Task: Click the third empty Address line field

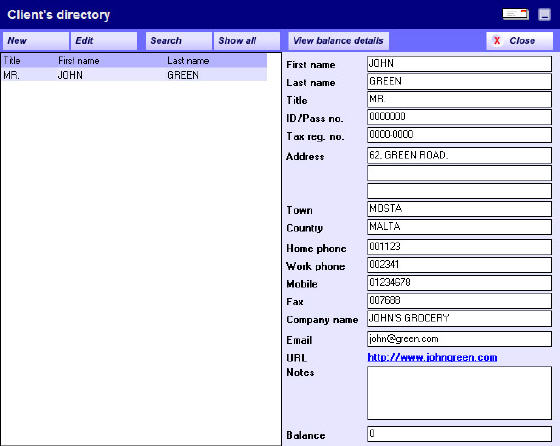Action: [x=459, y=191]
